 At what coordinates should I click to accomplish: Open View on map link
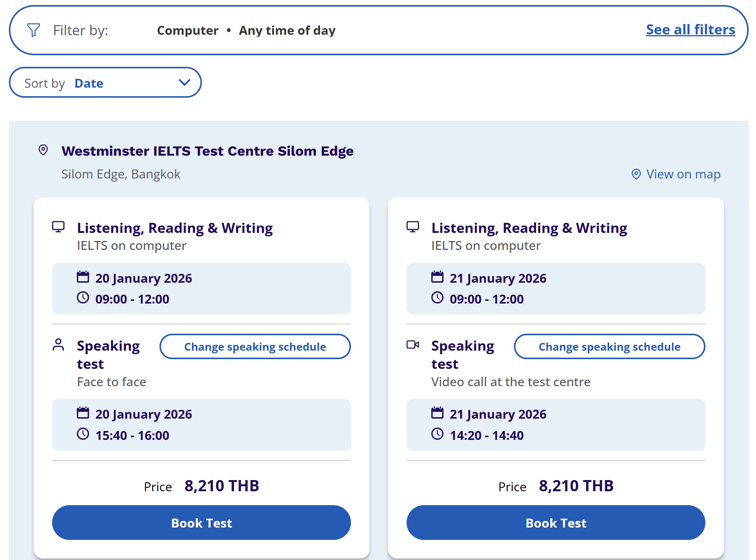click(683, 174)
